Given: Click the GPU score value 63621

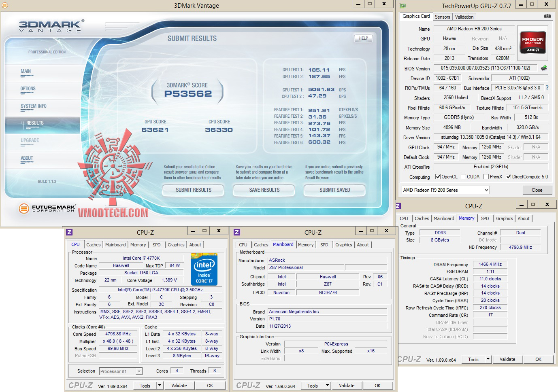Looking at the screenshot, I should click(155, 130).
